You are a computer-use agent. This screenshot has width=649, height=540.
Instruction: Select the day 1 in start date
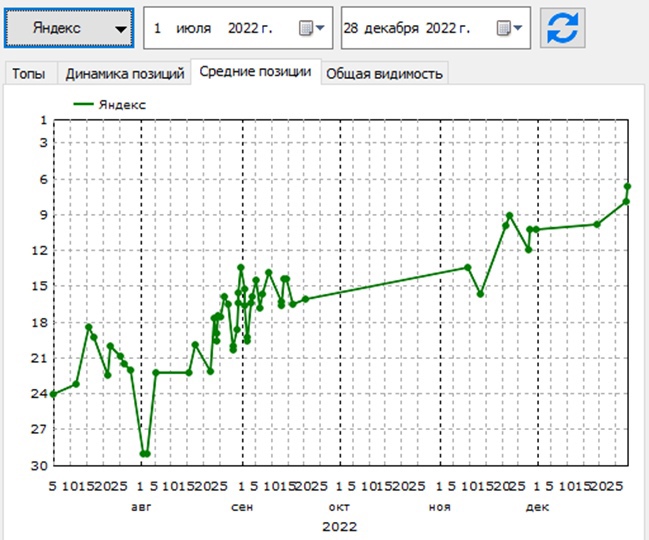click(158, 28)
